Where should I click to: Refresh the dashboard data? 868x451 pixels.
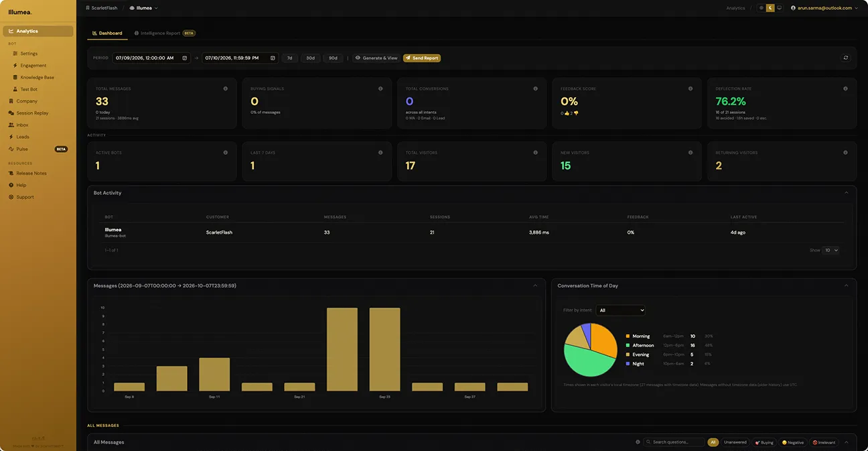coord(846,58)
